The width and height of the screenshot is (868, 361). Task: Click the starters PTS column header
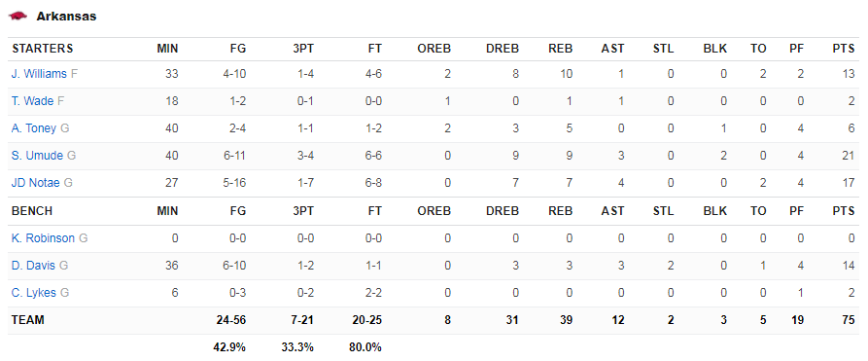[845, 49]
